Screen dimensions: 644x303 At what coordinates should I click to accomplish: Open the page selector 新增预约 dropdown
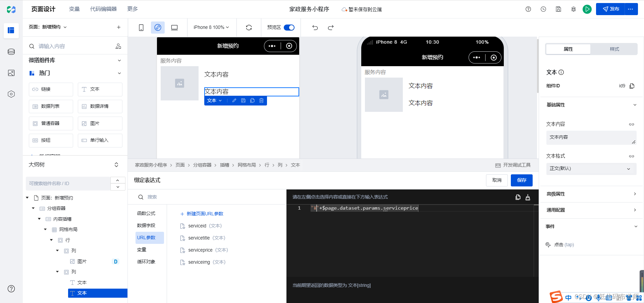(48, 27)
